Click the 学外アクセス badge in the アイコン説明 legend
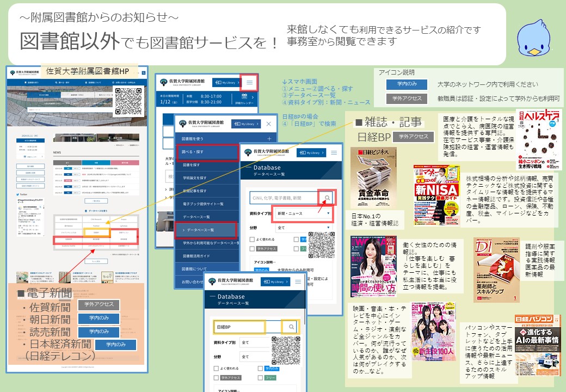The width and height of the screenshot is (566, 392). [407, 99]
